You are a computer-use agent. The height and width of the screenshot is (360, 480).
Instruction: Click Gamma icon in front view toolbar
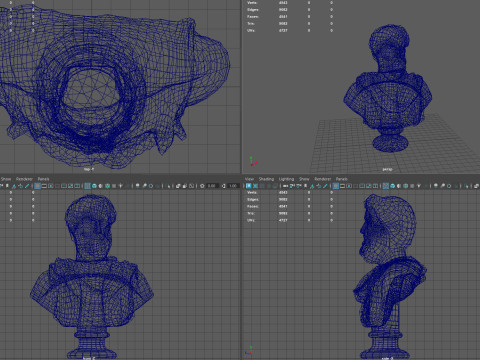tap(224, 186)
